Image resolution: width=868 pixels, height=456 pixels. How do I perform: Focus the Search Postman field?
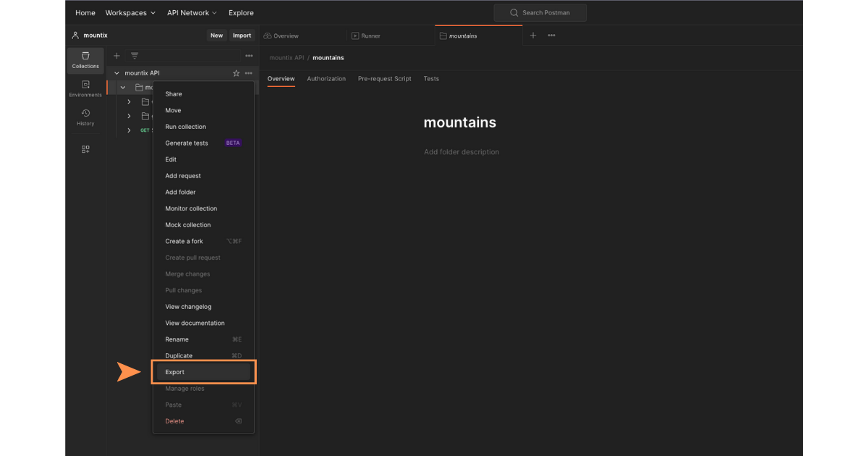[540, 13]
